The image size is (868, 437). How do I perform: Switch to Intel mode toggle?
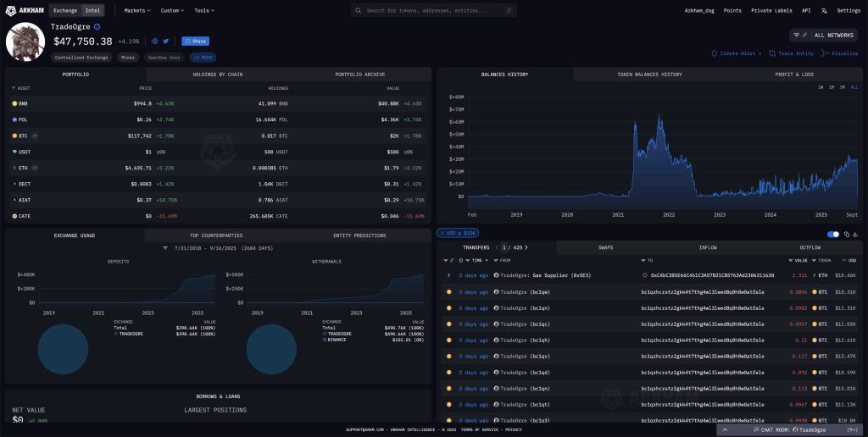tap(92, 10)
